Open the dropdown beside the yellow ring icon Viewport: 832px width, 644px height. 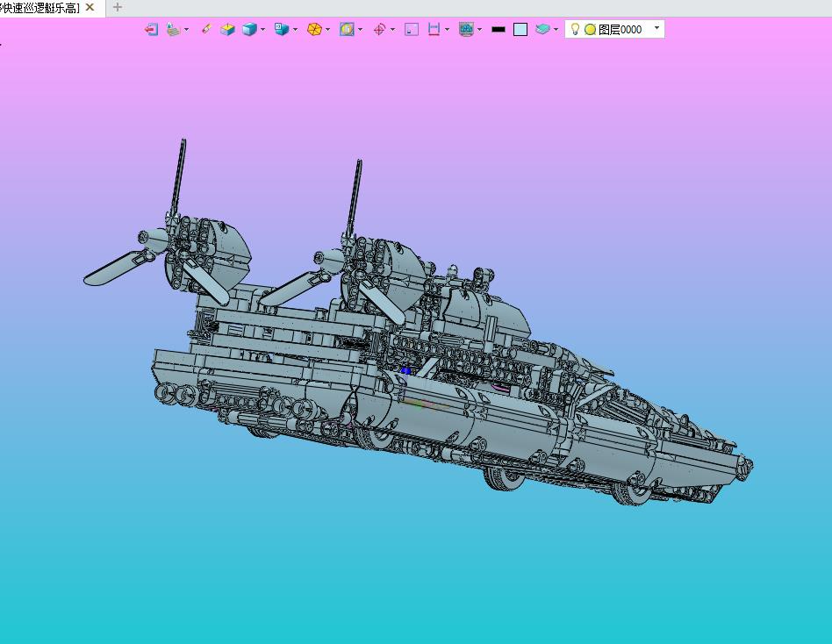(361, 30)
